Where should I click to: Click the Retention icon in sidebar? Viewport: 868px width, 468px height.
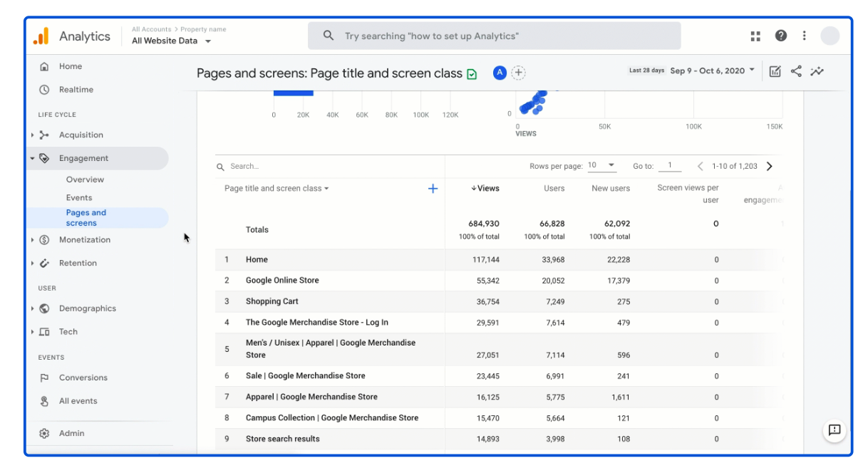tap(44, 263)
